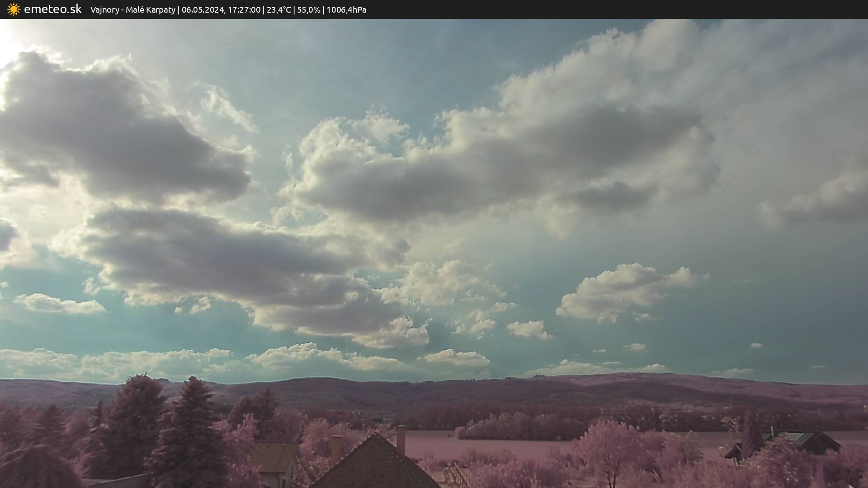Click the sun logo icon
Screen dimensions: 868x488
click(14, 9)
